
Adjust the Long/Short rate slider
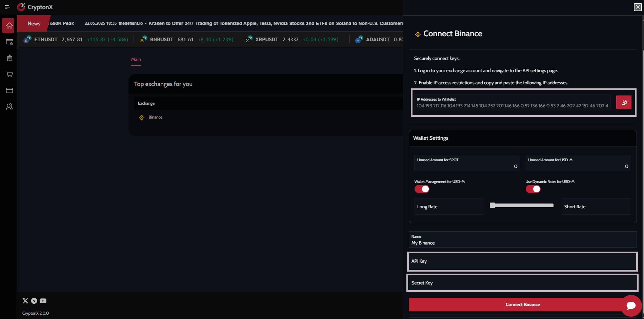[521, 206]
